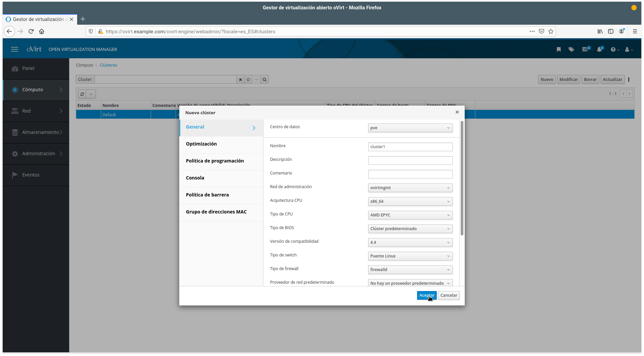Open Grupo de direcciones MAC tab
Screen dimensions: 644x356
click(x=216, y=212)
